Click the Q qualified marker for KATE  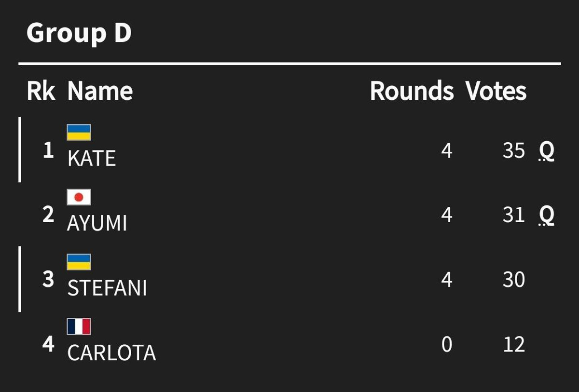pos(547,151)
